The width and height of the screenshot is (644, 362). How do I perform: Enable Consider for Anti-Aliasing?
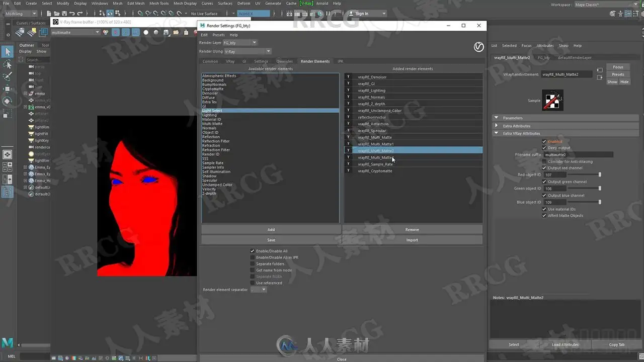[544, 161]
